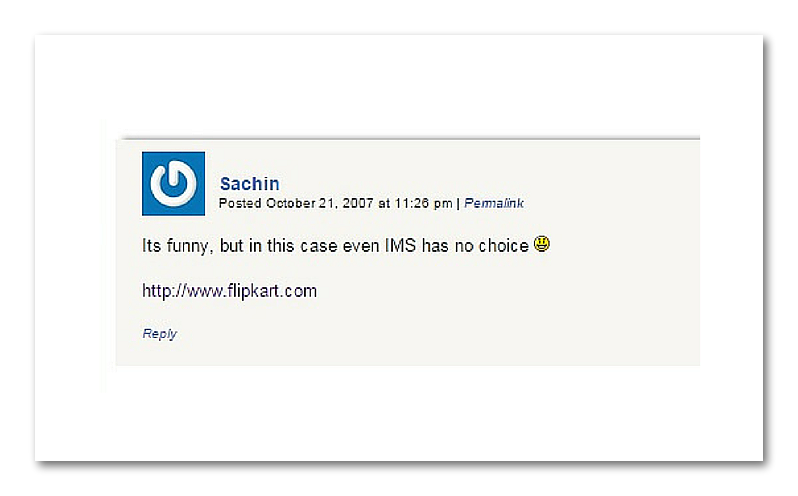
Task: Click the gray top border of comment box
Action: coord(409,138)
